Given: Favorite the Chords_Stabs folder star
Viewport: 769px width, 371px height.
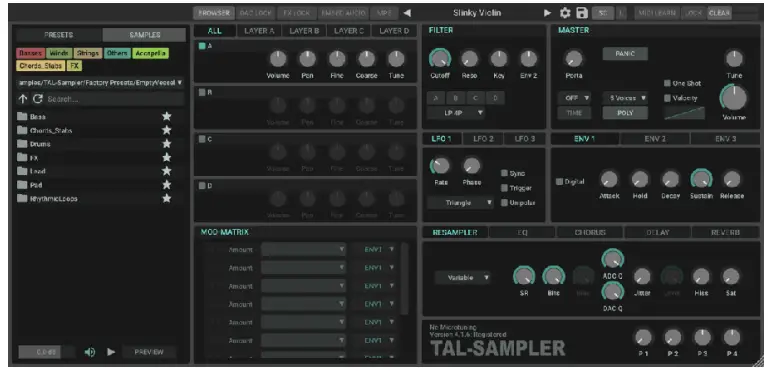Looking at the screenshot, I should 167,131.
